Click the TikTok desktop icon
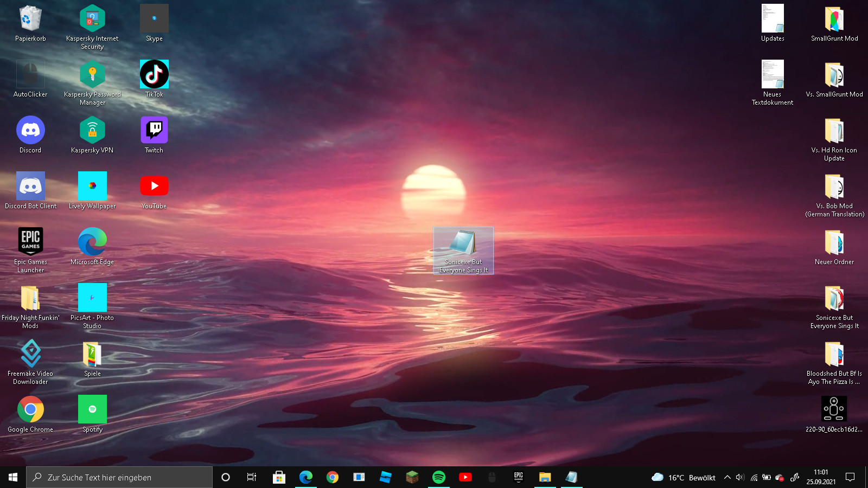 coord(154,75)
